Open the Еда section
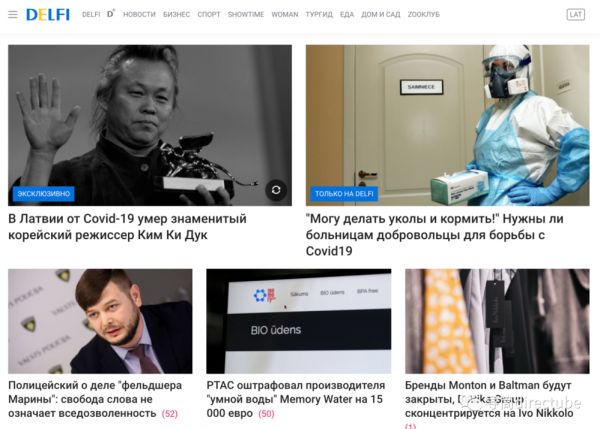The width and height of the screenshot is (600, 429). pyautogui.click(x=347, y=15)
